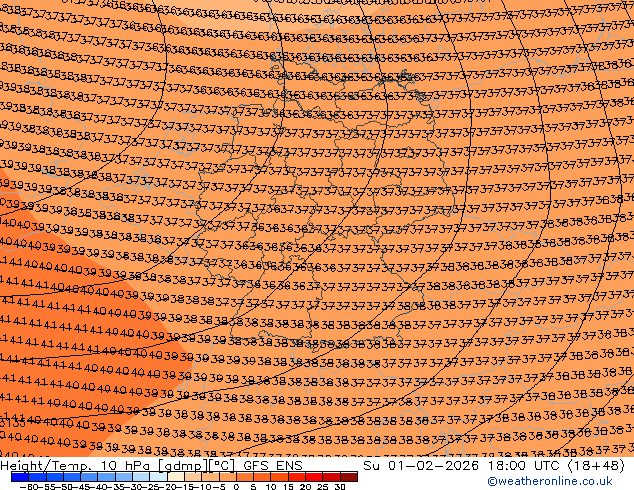Pick the legend swatch between -55 and -50
Screen dimensions: 634x490
click(x=55, y=477)
